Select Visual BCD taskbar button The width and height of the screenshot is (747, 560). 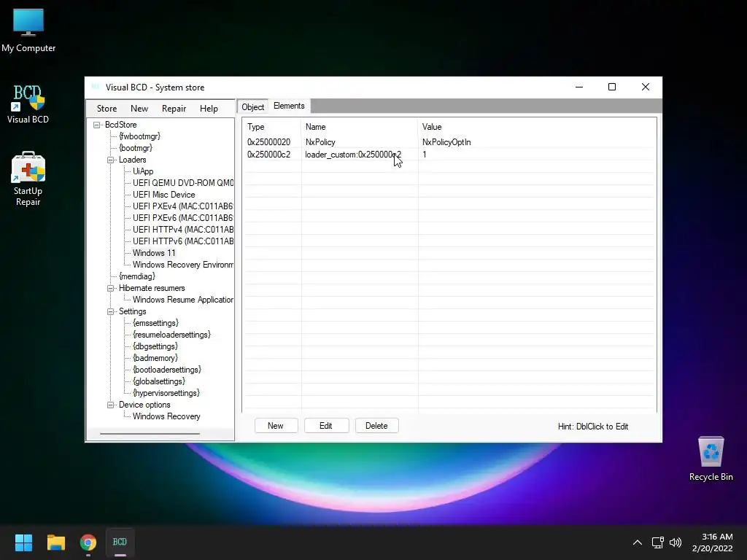[120, 542]
